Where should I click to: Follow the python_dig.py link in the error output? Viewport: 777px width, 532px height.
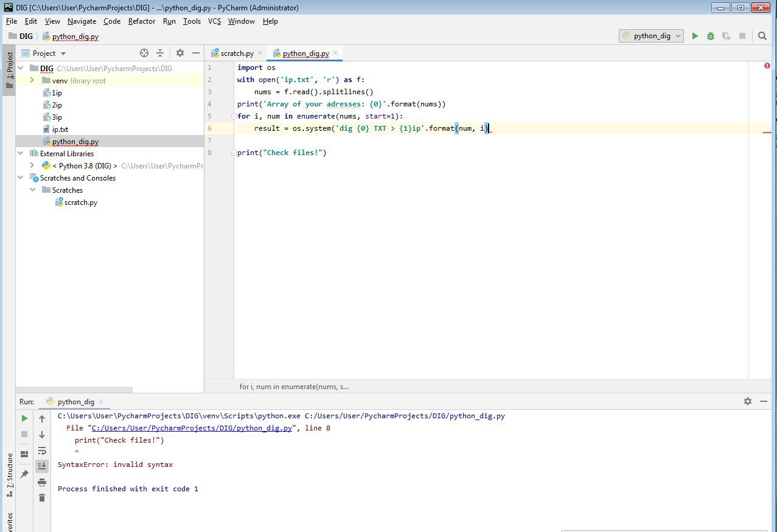(191, 428)
